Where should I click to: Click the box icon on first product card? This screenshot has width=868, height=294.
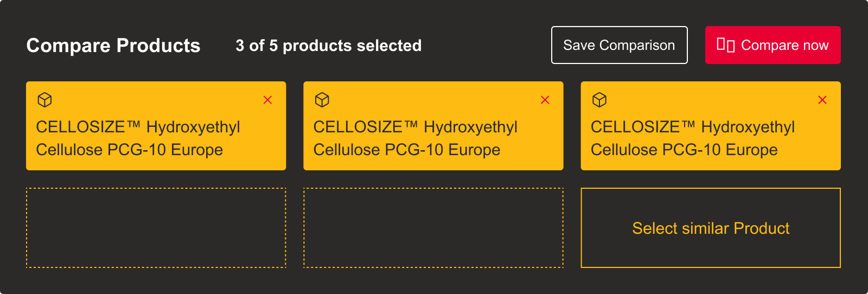(44, 100)
